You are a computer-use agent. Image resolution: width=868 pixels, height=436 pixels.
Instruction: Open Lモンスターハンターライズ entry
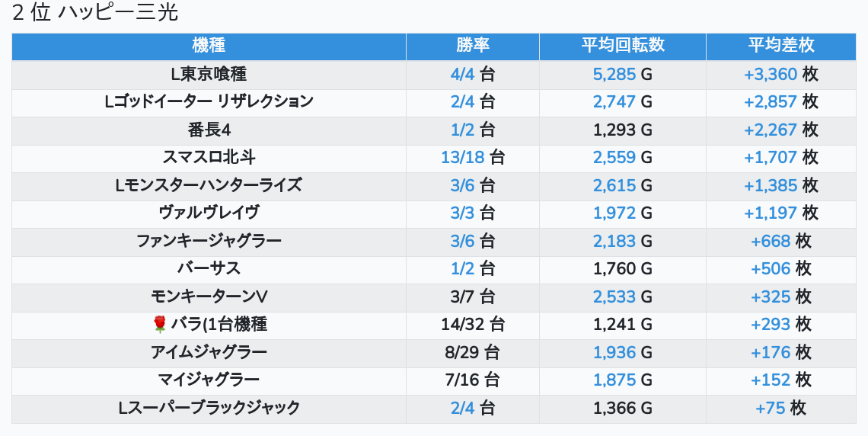tap(209, 185)
